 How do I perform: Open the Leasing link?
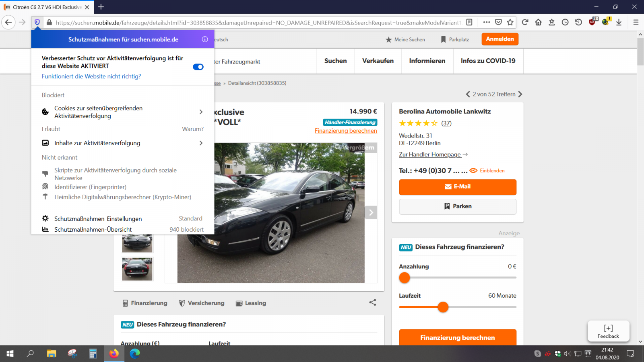pyautogui.click(x=251, y=303)
